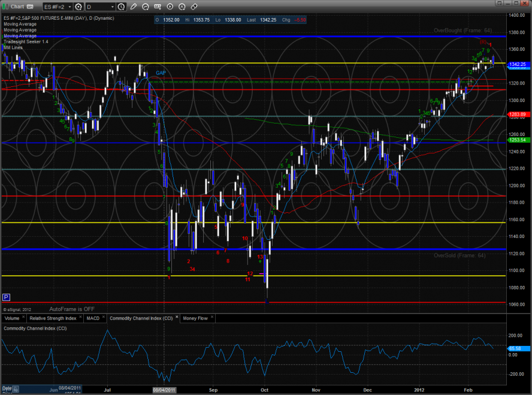
Task: Click the pop-out window icon at top right
Action: (499, 3)
